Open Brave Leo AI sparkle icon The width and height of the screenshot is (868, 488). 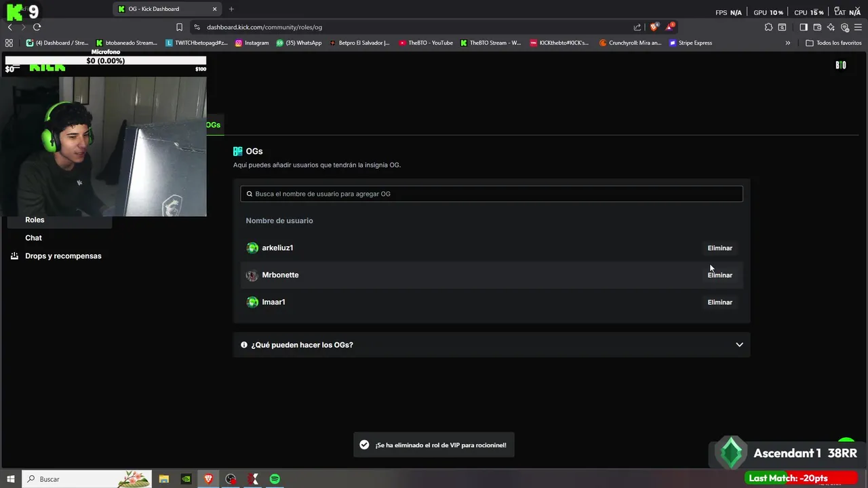click(x=831, y=27)
